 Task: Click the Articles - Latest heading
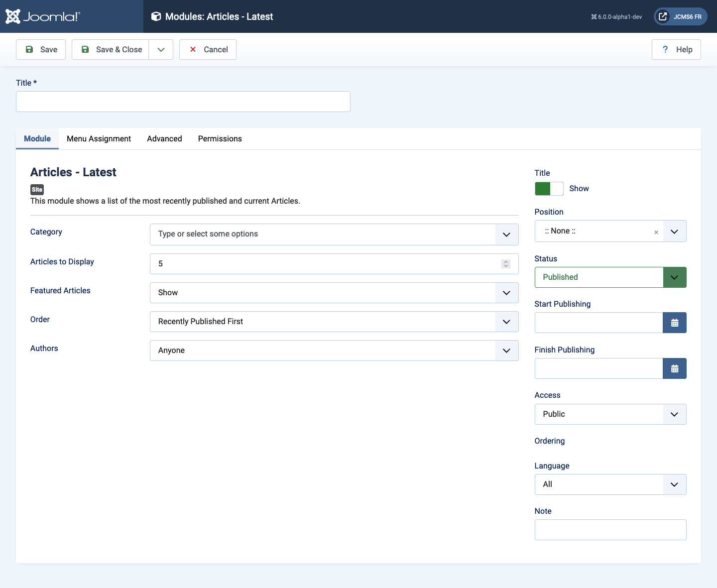[73, 172]
